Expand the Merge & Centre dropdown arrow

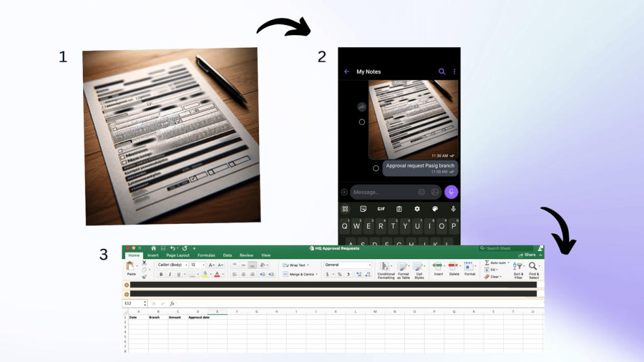tap(317, 274)
